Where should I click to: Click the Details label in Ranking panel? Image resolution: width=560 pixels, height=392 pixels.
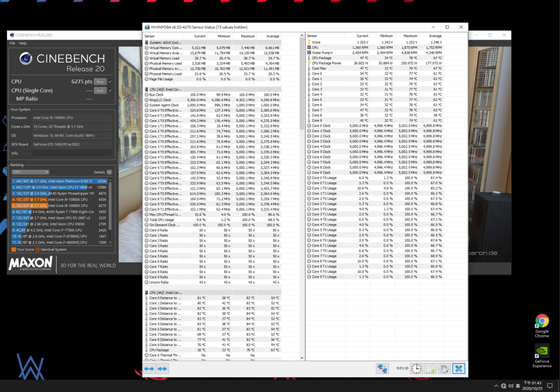point(100,172)
